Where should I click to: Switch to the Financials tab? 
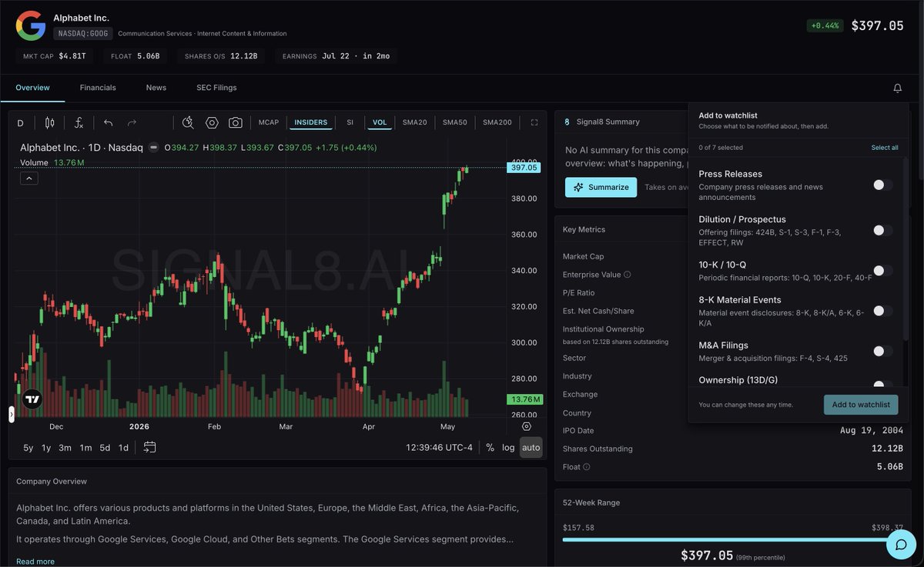click(x=98, y=88)
